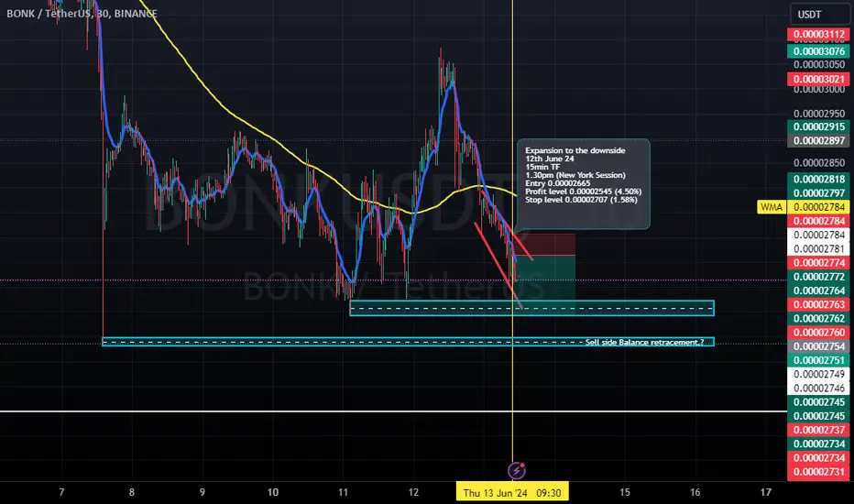Click the red 0.00002784 price label
The image size is (854, 504).
(x=818, y=221)
